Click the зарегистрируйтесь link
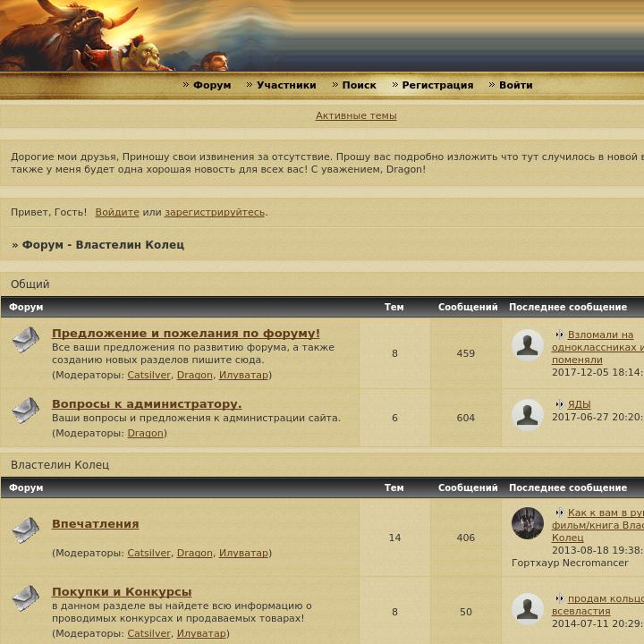644x644 pixels. point(215,212)
